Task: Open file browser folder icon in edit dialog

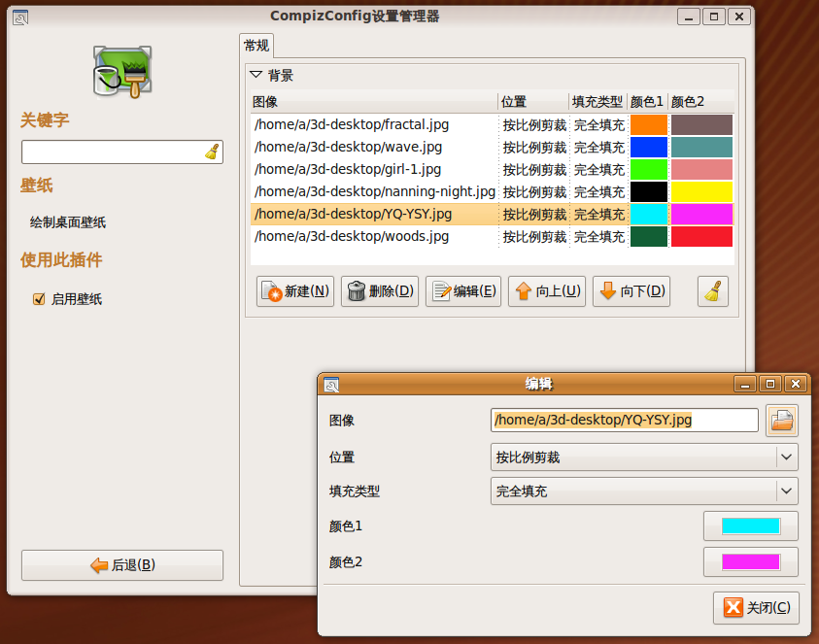Action: pyautogui.click(x=782, y=421)
